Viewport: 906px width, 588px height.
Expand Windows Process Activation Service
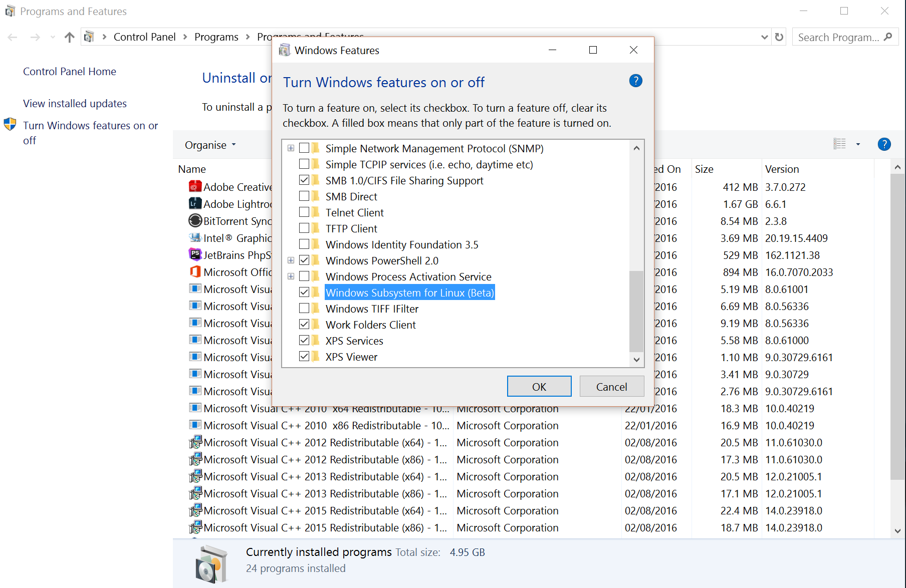(291, 276)
